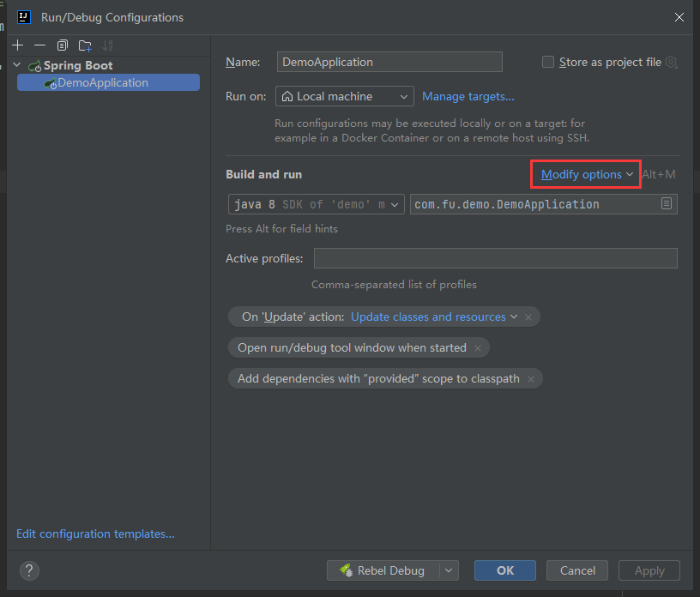The image size is (700, 597).
Task: Create a new folder for configurations
Action: pyautogui.click(x=83, y=45)
